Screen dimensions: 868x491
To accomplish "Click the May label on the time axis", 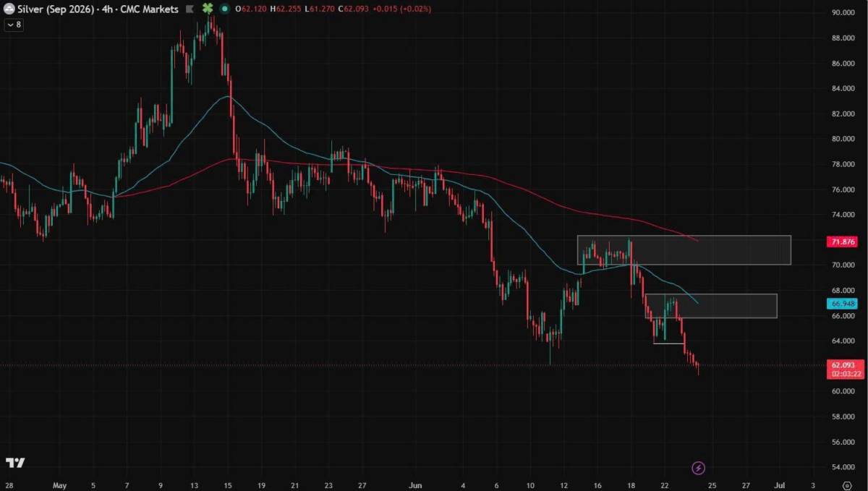I will (x=60, y=484).
